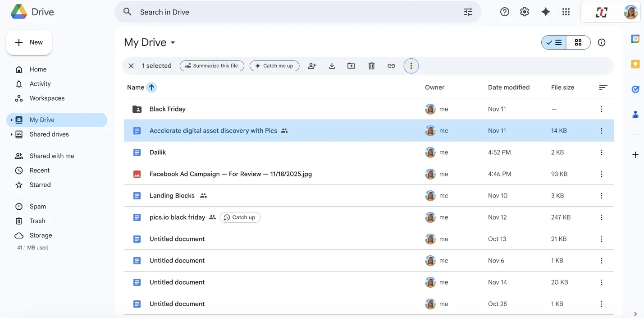Open the Gemini sparkle icon

click(x=545, y=12)
